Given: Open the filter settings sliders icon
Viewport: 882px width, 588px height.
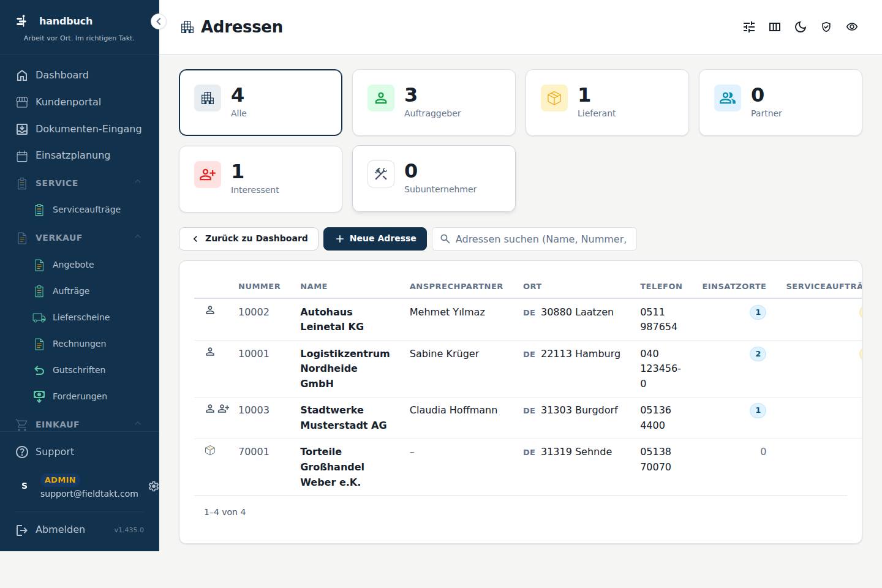Looking at the screenshot, I should click(749, 27).
